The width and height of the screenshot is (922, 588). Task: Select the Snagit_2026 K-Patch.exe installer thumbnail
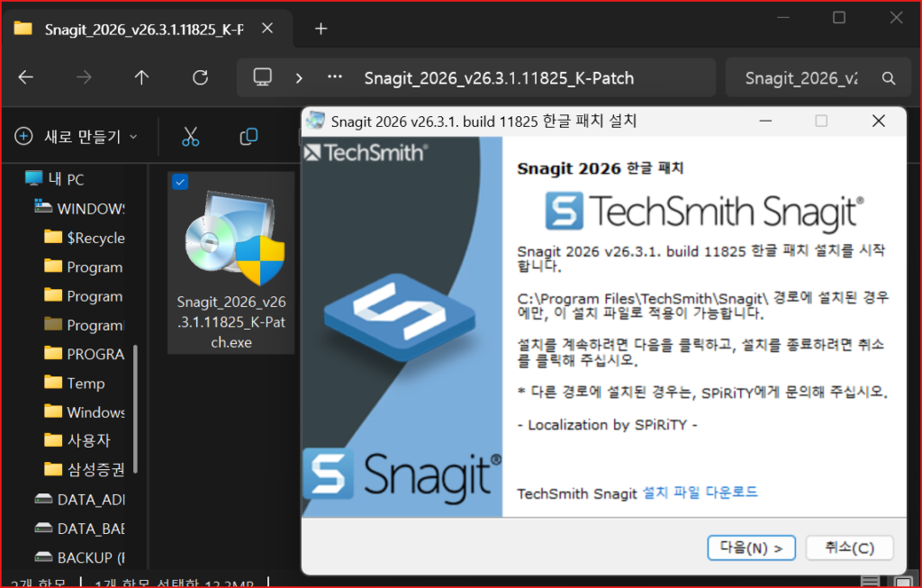pyautogui.click(x=235, y=238)
